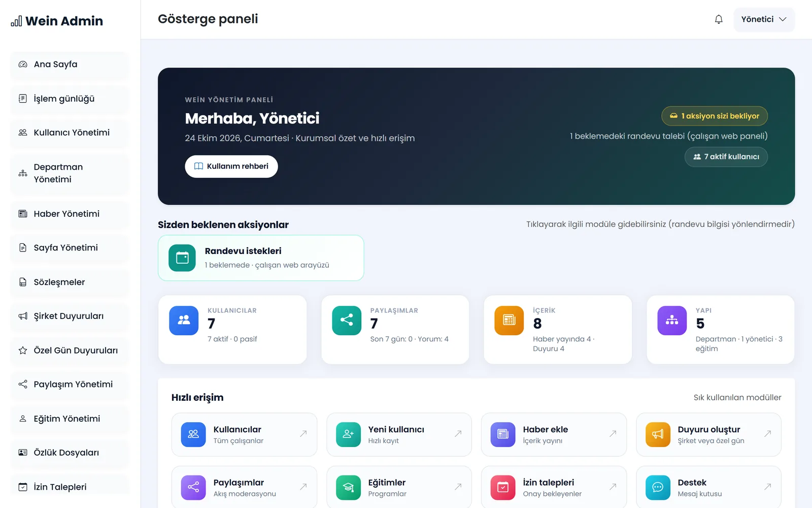The height and width of the screenshot is (508, 812).
Task: Go to Ana Sayfa in sidebar
Action: pos(70,65)
